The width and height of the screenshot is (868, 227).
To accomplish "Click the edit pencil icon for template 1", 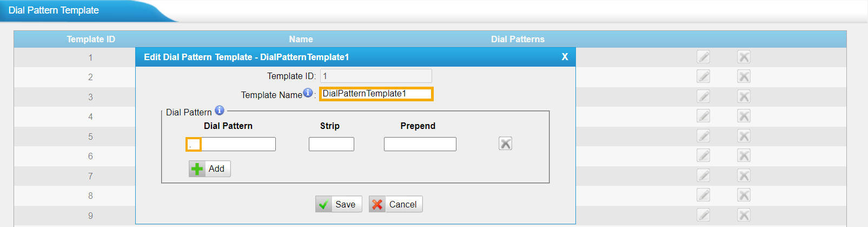I will point(703,57).
